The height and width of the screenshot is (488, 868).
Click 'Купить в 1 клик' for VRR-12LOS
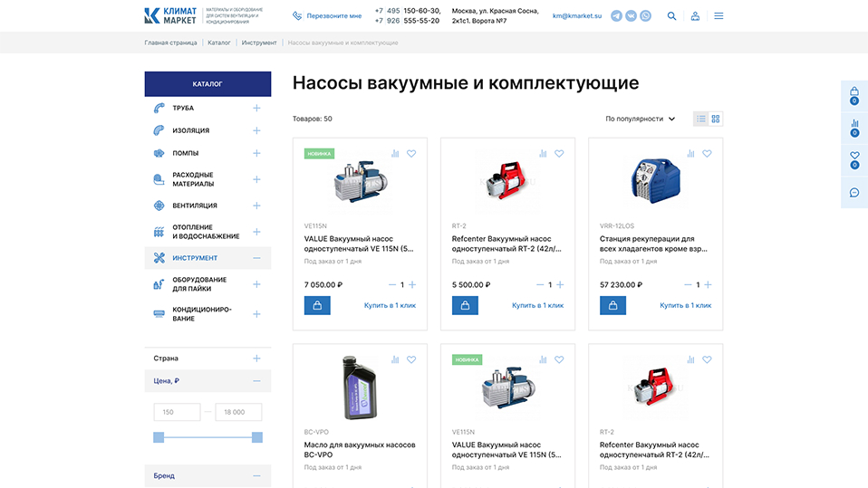tap(685, 305)
